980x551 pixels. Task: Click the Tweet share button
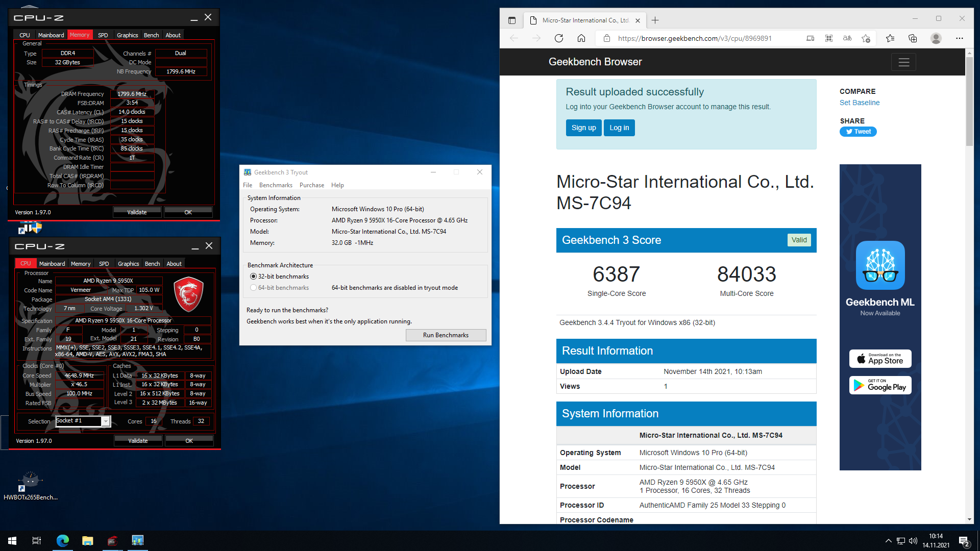click(859, 132)
